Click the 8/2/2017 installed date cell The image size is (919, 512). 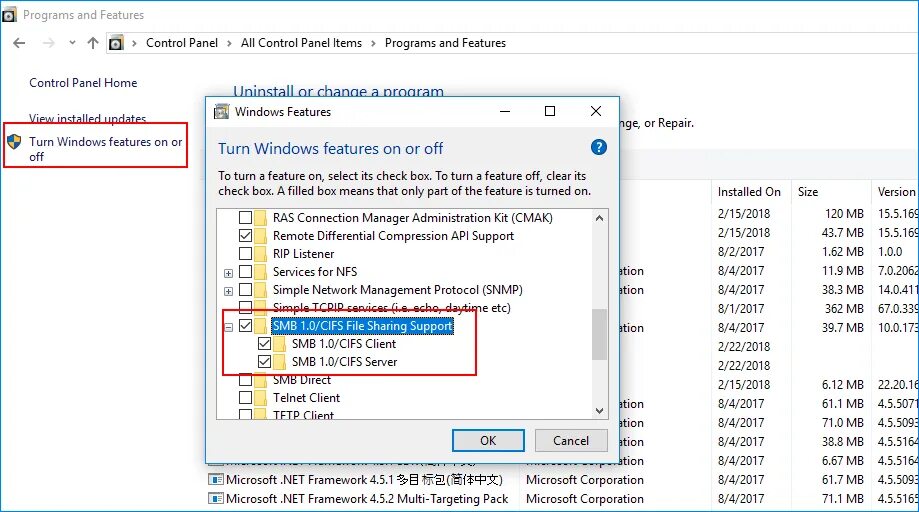coord(741,252)
